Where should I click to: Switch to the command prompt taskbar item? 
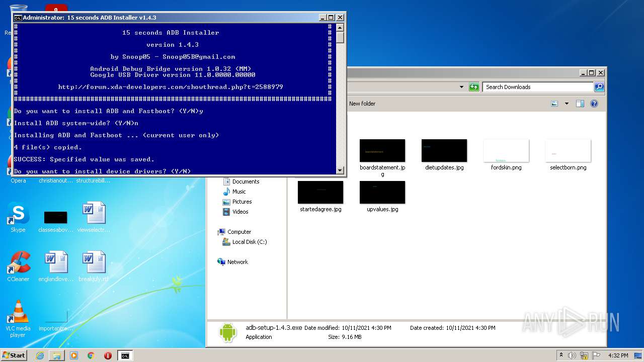click(125, 355)
